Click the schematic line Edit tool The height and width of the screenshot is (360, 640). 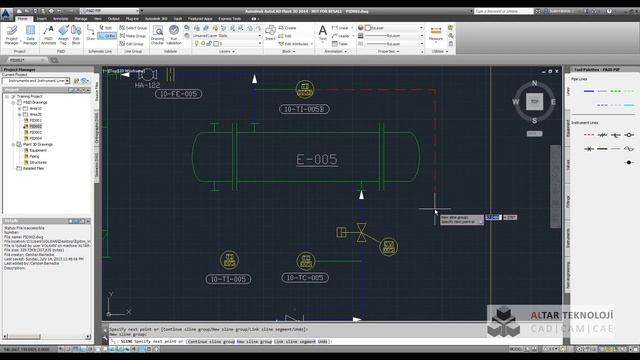pos(106,28)
